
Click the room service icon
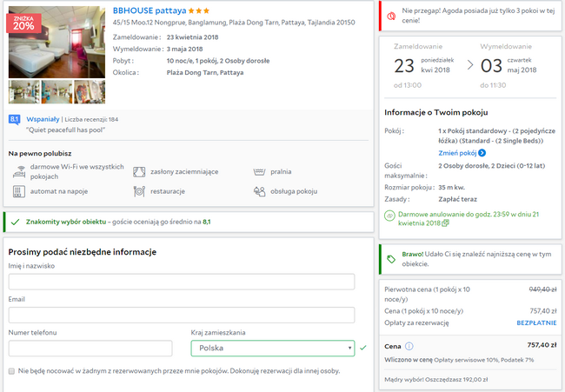click(x=258, y=190)
